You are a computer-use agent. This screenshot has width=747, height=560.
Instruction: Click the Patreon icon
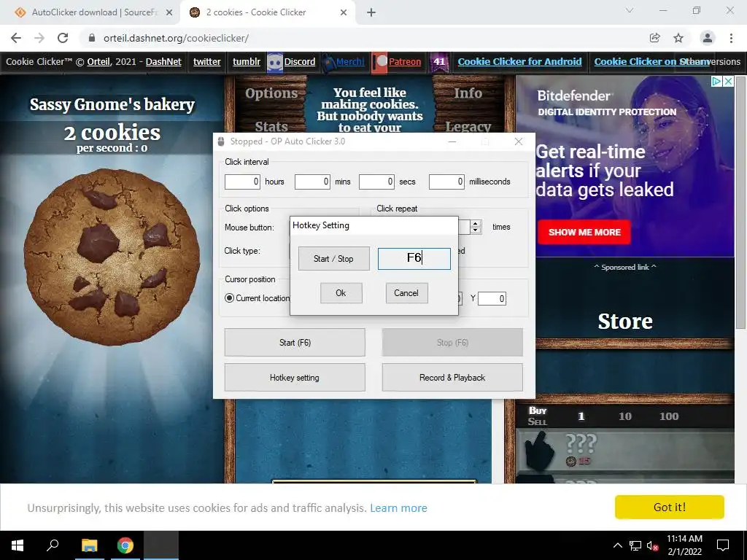(x=379, y=63)
